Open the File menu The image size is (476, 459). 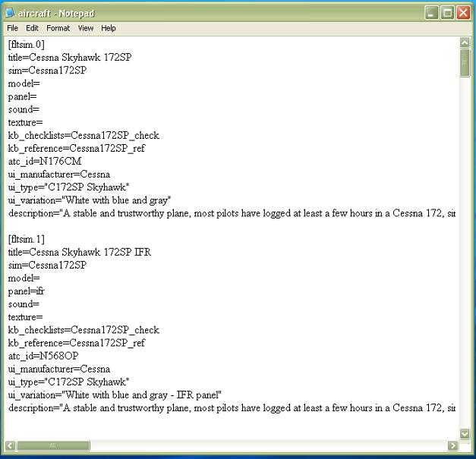click(13, 28)
